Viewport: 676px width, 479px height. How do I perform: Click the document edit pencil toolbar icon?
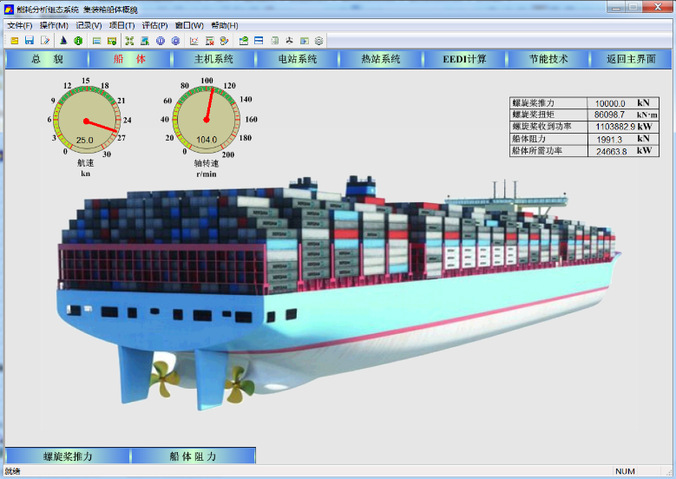tap(45, 40)
